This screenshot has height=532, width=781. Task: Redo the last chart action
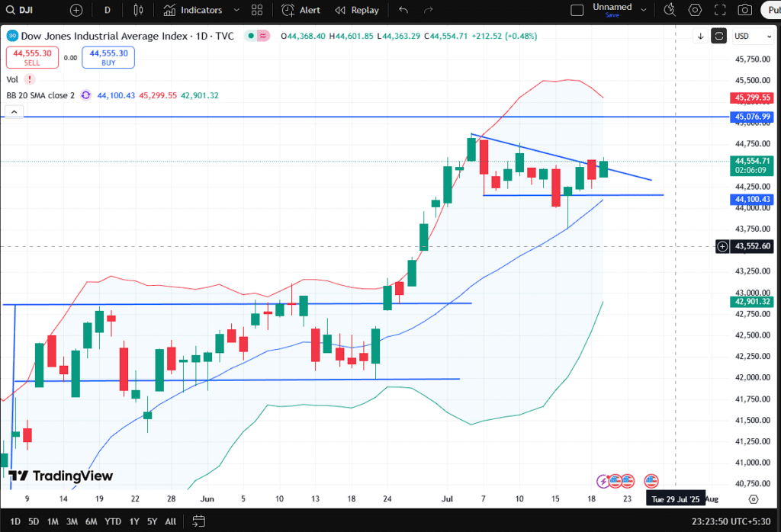(429, 10)
